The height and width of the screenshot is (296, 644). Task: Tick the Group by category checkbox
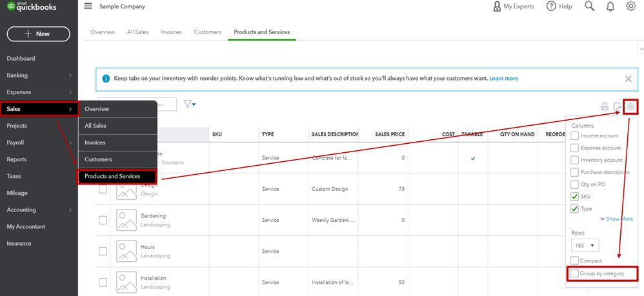pyautogui.click(x=575, y=273)
